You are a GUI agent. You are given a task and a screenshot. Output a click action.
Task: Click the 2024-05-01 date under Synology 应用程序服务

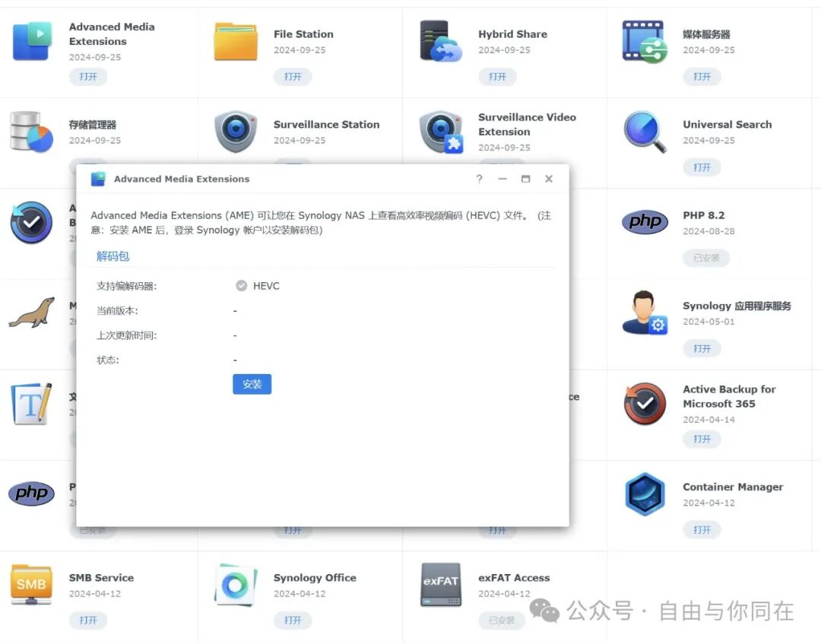click(x=709, y=322)
